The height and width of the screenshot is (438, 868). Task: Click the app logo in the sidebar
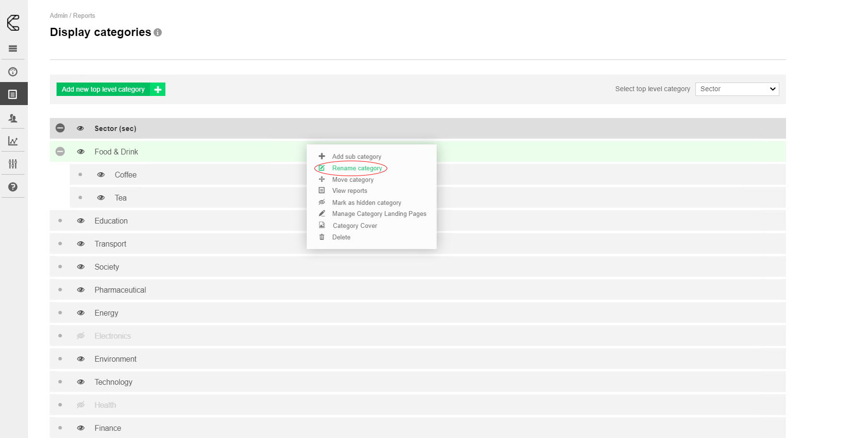13,23
